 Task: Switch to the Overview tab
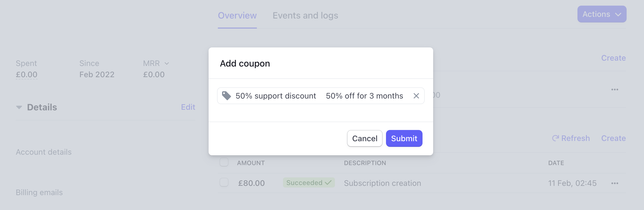click(237, 15)
